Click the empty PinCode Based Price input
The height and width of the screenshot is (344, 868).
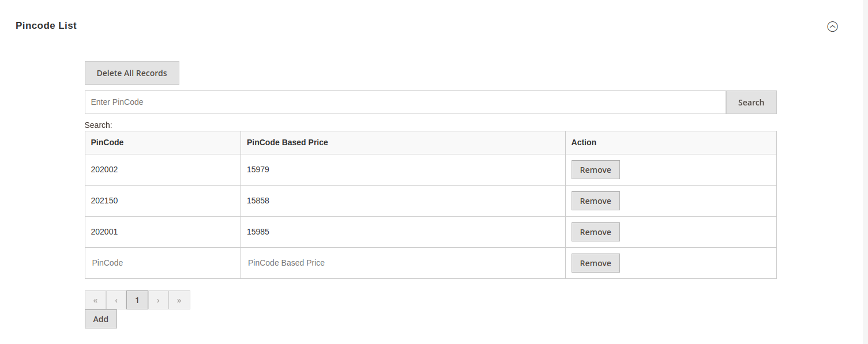click(x=402, y=263)
